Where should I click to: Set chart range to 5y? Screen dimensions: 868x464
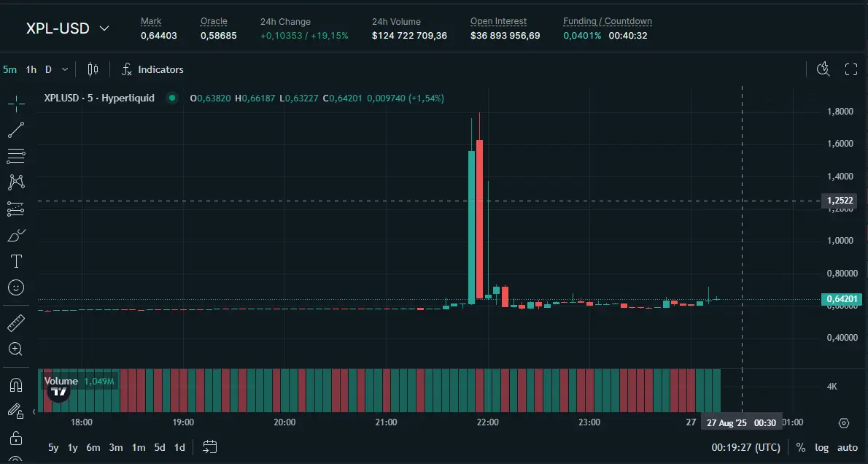tap(53, 447)
